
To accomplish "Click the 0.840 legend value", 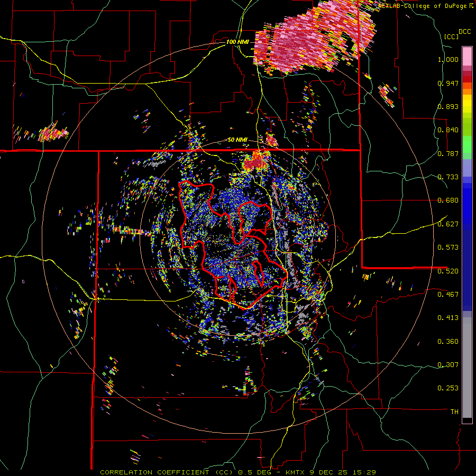I will click(x=448, y=130).
